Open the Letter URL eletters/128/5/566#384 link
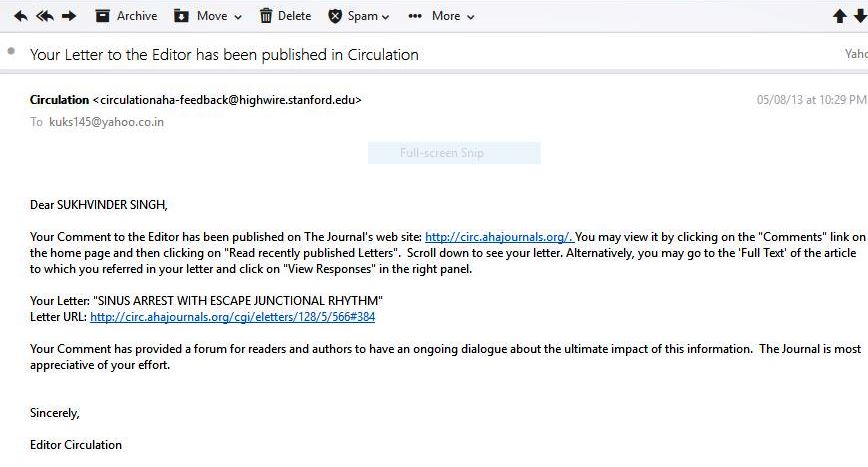 232,317
